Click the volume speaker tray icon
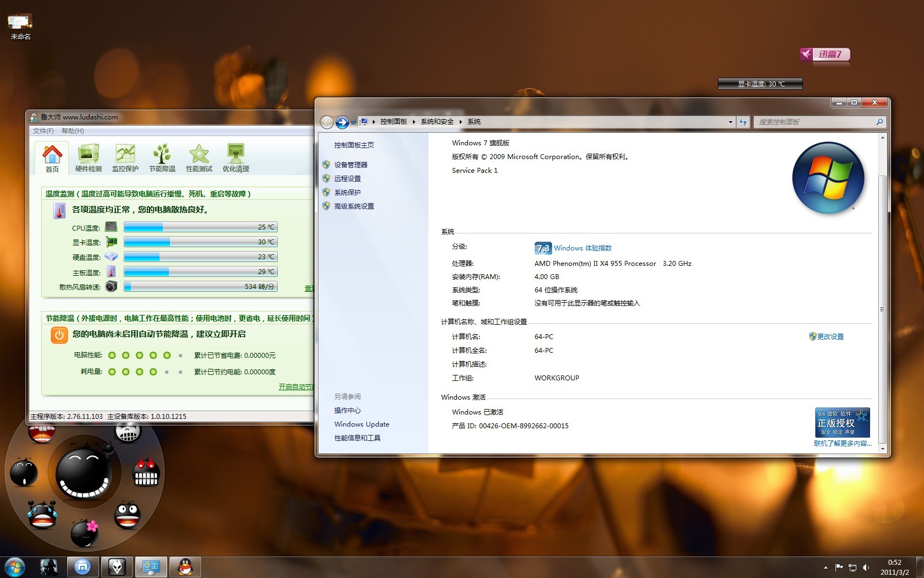The height and width of the screenshot is (578, 924). pyautogui.click(x=866, y=568)
